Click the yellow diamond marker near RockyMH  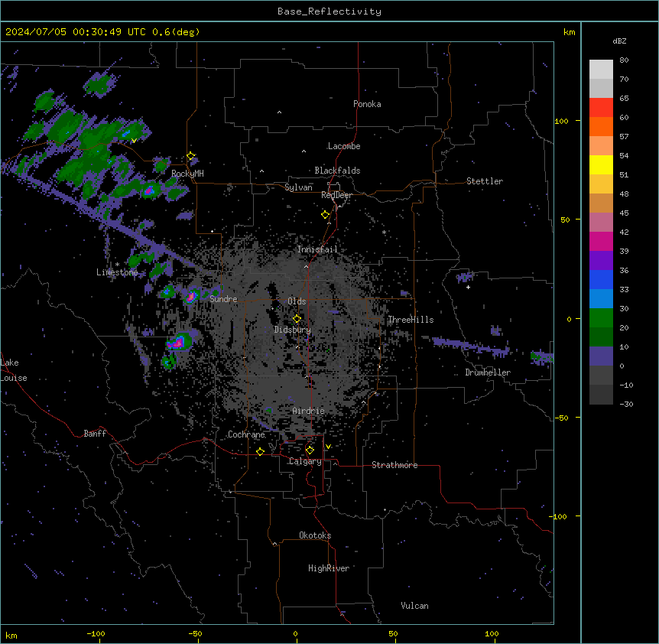click(191, 156)
